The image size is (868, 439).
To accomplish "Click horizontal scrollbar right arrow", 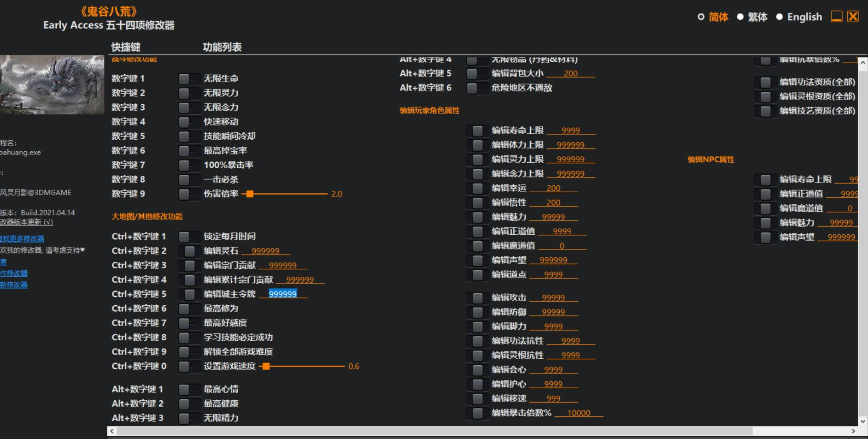I will pos(853,431).
